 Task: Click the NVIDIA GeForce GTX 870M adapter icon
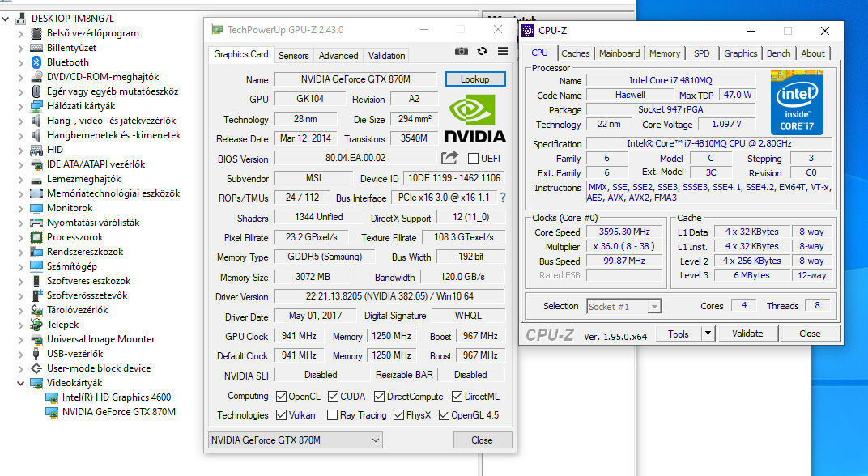click(52, 412)
